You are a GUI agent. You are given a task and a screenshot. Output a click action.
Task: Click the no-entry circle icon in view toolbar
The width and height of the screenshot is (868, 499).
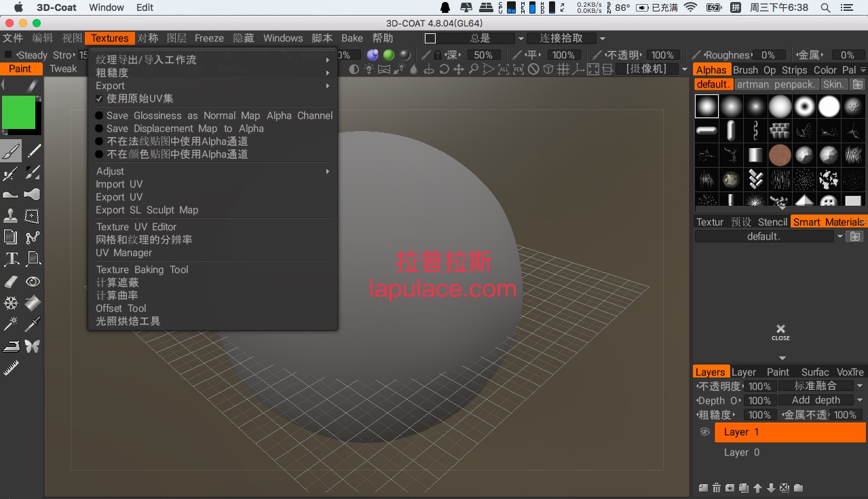click(x=533, y=69)
